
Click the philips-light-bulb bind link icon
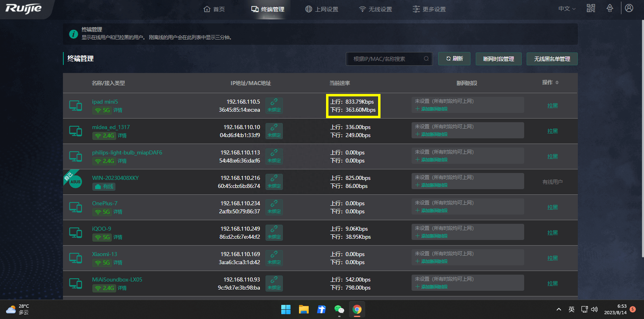274,156
